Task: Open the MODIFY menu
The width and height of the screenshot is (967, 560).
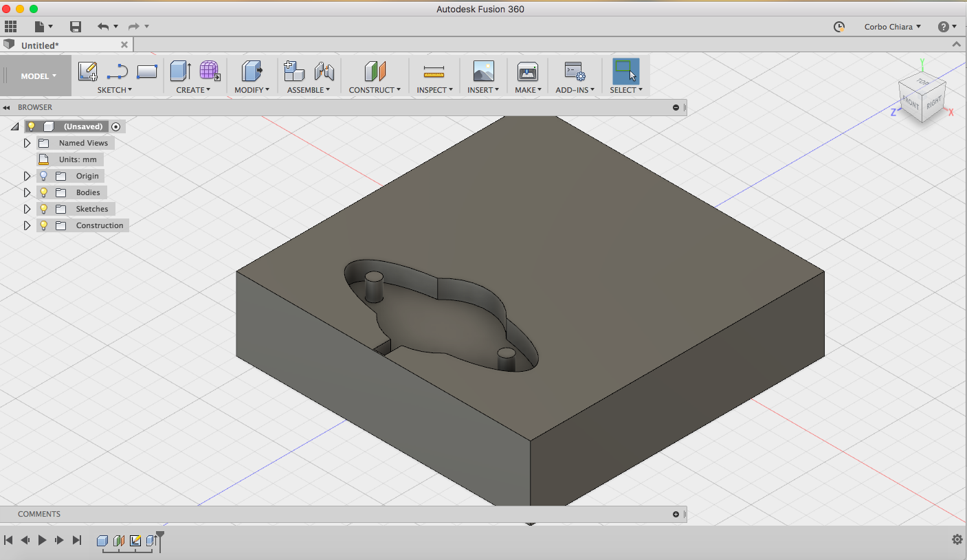Action: pos(252,90)
